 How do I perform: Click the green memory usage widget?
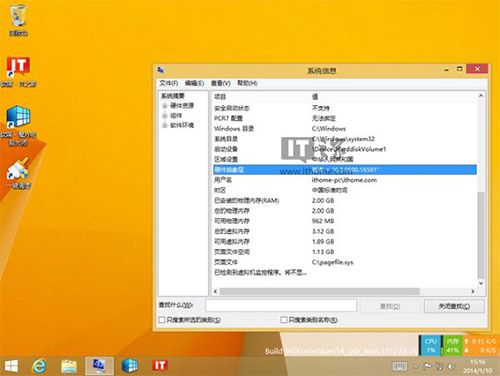coord(452,345)
